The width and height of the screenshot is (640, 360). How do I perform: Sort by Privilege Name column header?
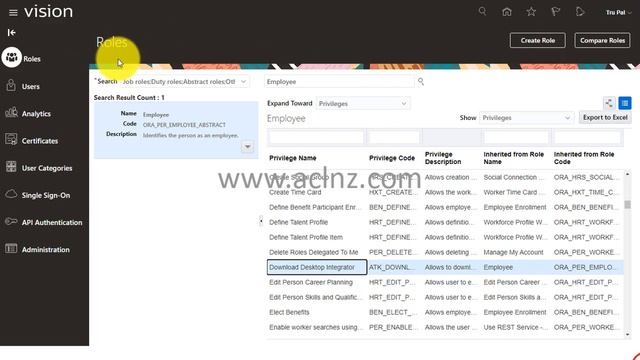click(293, 158)
